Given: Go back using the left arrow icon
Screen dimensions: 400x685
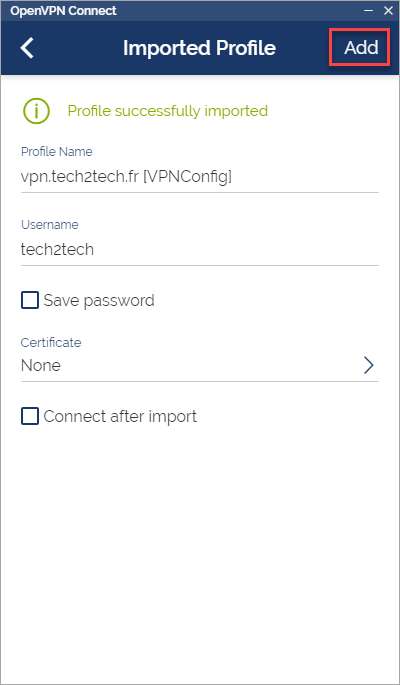Looking at the screenshot, I should 27,48.
